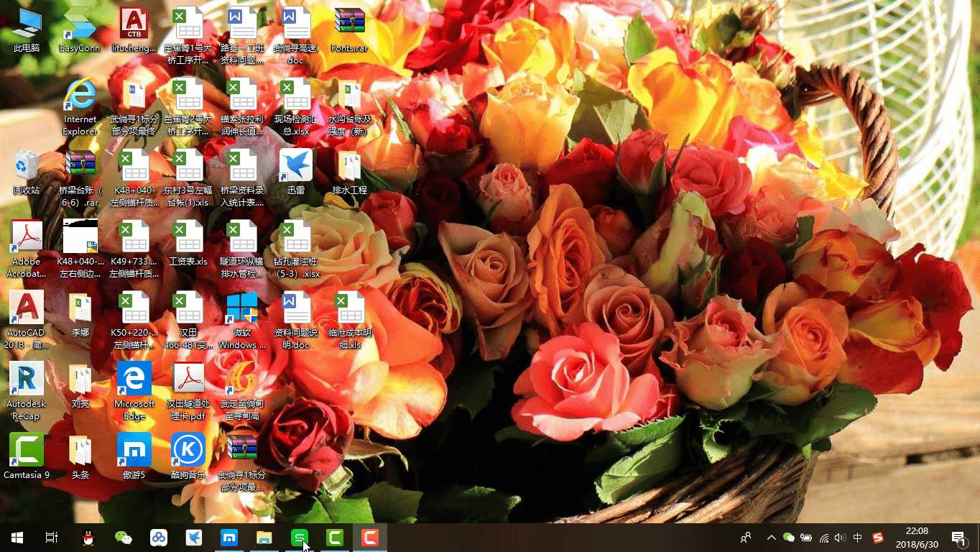Open the Sogou input method tray icon
This screenshot has height=552, width=980.
click(x=878, y=538)
